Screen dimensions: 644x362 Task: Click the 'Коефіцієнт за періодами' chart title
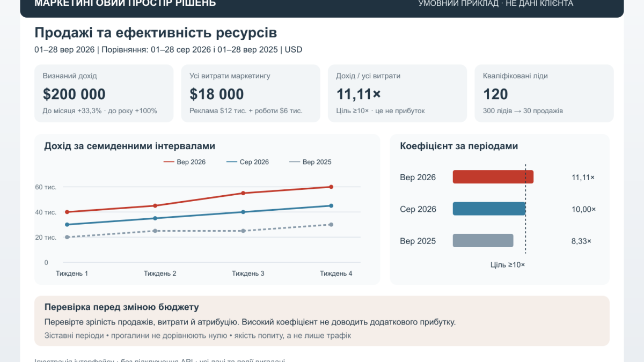click(x=459, y=146)
